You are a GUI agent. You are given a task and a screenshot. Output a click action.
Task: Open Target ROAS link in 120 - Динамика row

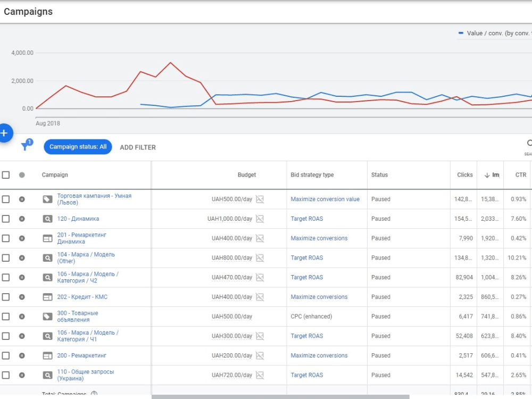tap(307, 219)
